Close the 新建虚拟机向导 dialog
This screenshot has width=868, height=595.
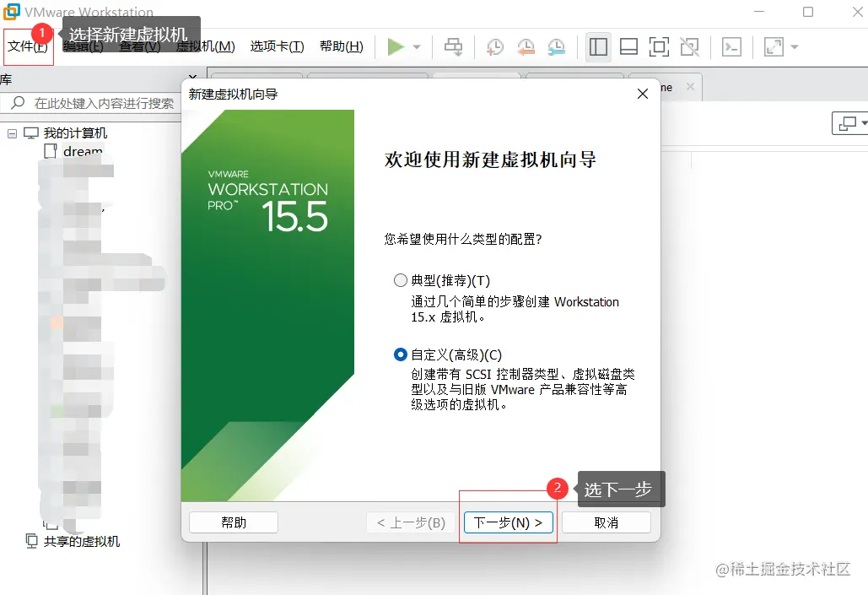point(643,94)
